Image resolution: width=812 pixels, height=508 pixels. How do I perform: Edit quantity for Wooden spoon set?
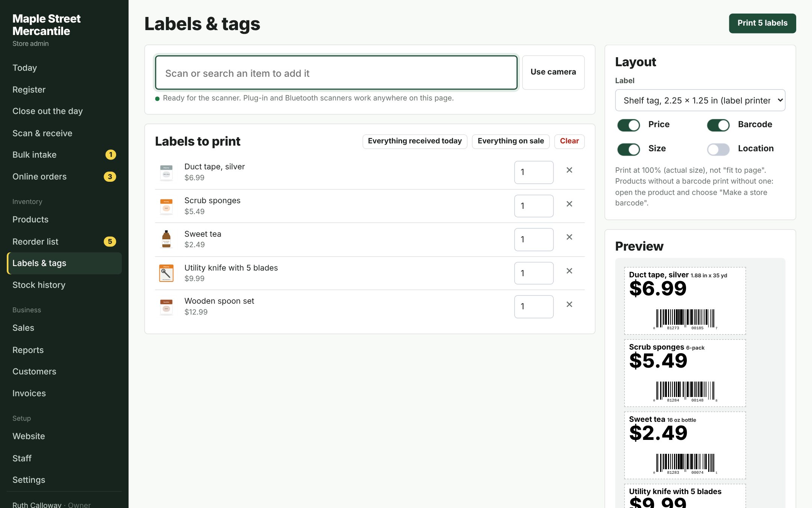[x=534, y=307]
